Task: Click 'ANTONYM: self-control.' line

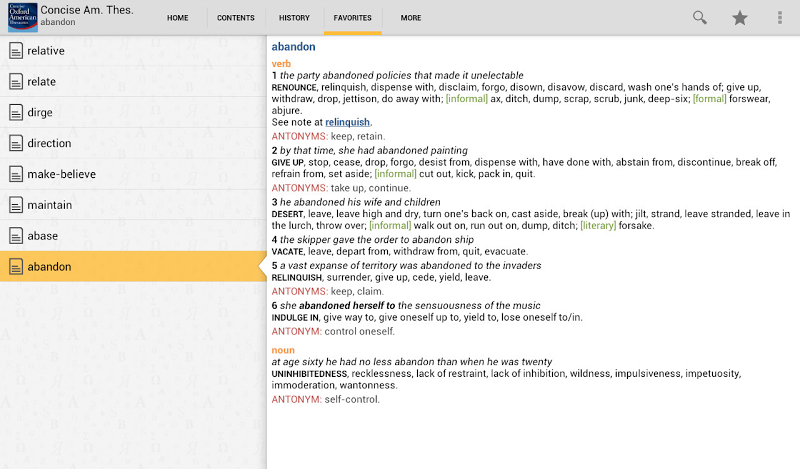Action: pos(326,399)
